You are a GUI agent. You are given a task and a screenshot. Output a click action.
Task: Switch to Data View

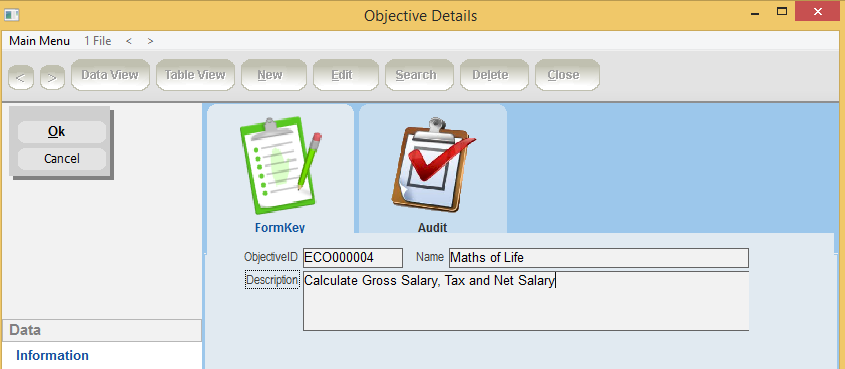point(110,75)
